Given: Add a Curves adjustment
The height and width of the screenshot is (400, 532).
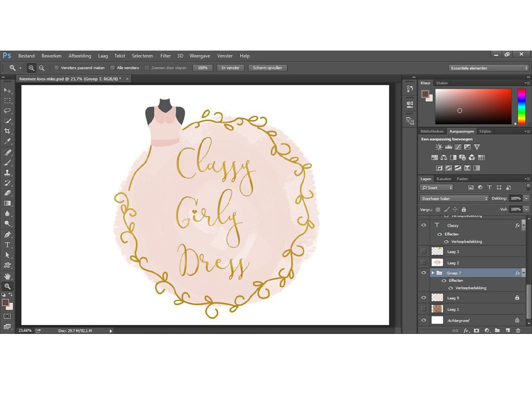Looking at the screenshot, I should tap(457, 147).
